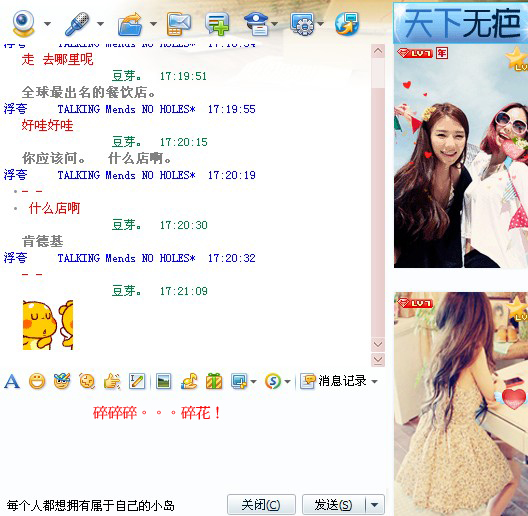This screenshot has height=516, width=528.
Task: Click the LV7 badge on the lower avatar
Action: tap(415, 303)
